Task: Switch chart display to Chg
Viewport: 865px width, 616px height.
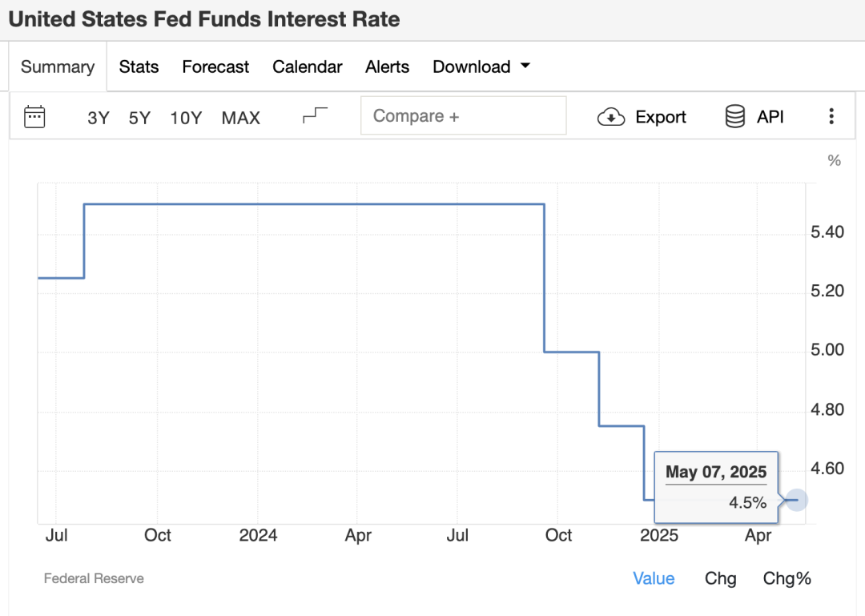Action: [x=720, y=578]
